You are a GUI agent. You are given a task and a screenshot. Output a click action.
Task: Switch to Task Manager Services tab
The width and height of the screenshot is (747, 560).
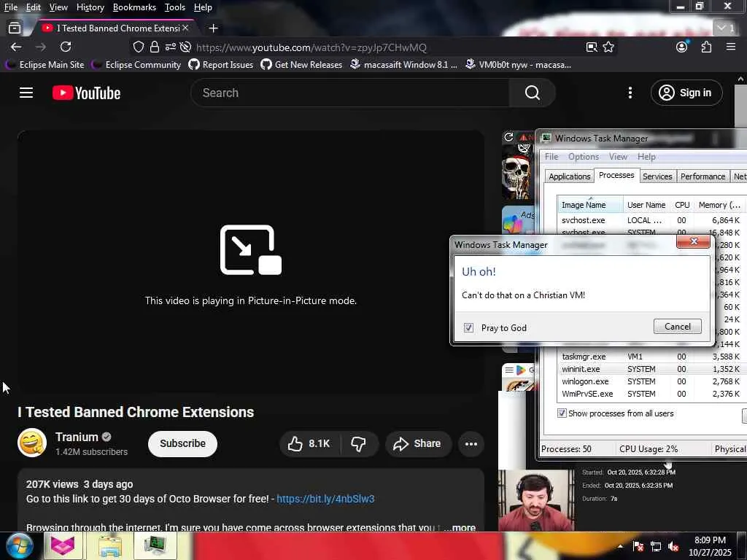[x=657, y=176]
